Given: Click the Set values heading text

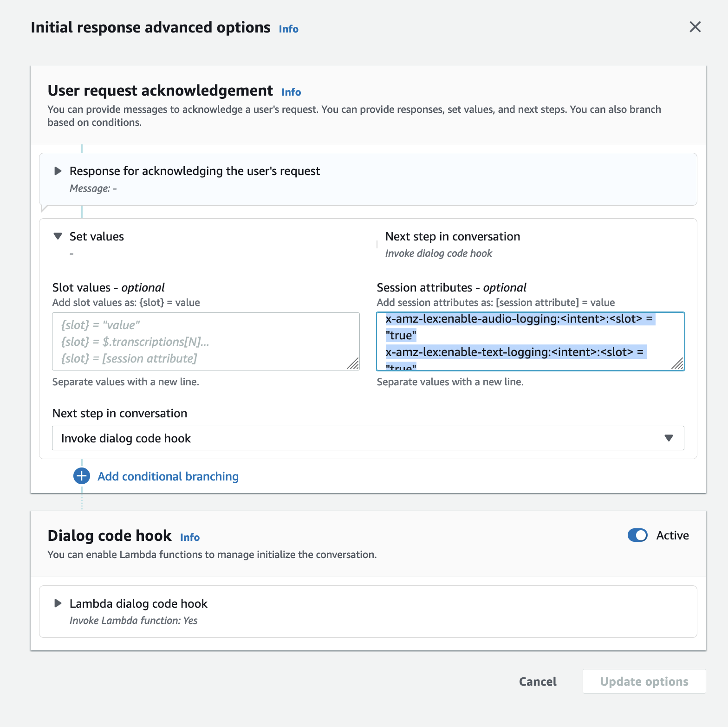Looking at the screenshot, I should tap(97, 237).
